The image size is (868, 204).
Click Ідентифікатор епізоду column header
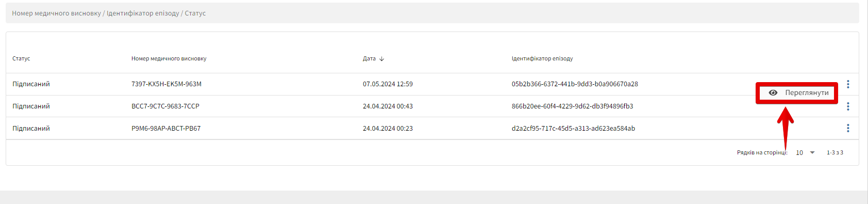click(x=542, y=59)
